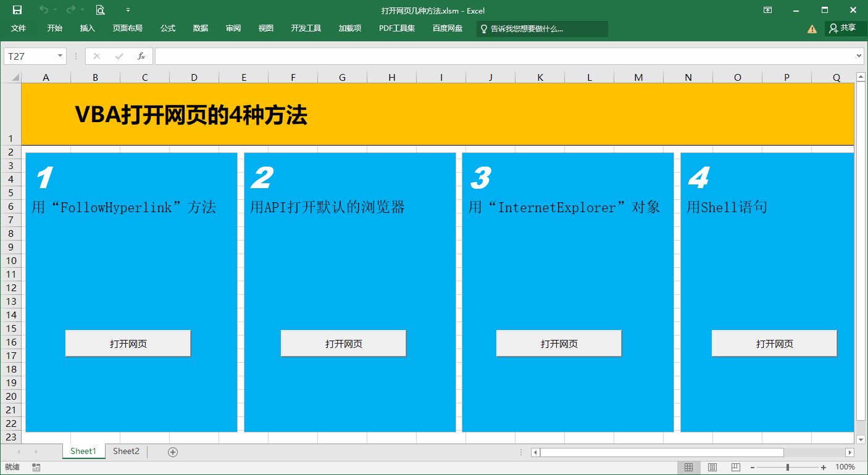Add a new worksheet with the plus button
This screenshot has height=475, width=868.
[172, 452]
